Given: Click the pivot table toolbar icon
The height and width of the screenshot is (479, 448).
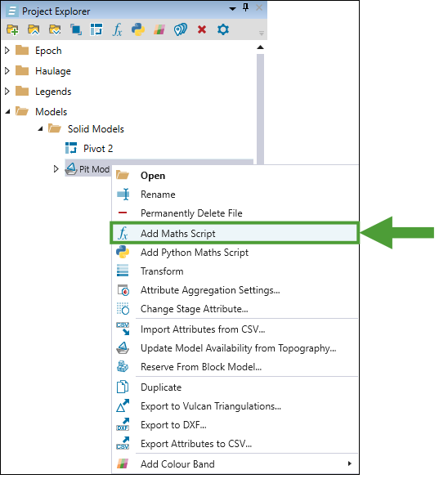Looking at the screenshot, I should pyautogui.click(x=96, y=30).
